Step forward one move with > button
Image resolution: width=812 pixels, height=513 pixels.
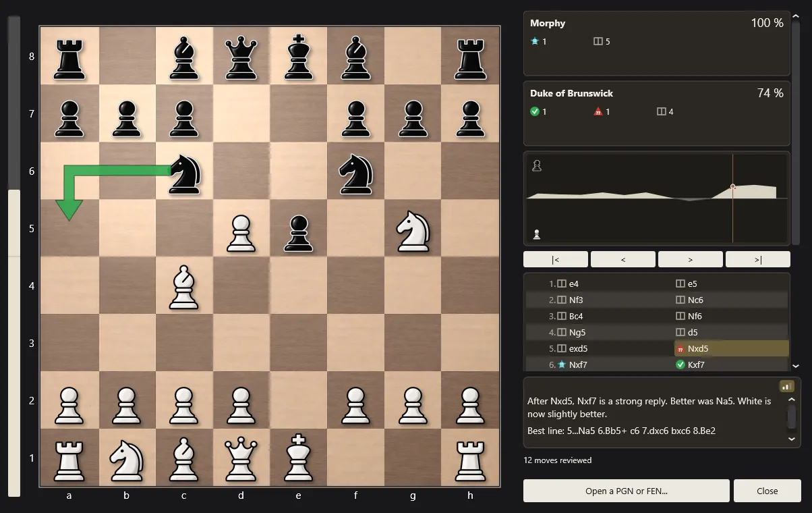point(691,259)
